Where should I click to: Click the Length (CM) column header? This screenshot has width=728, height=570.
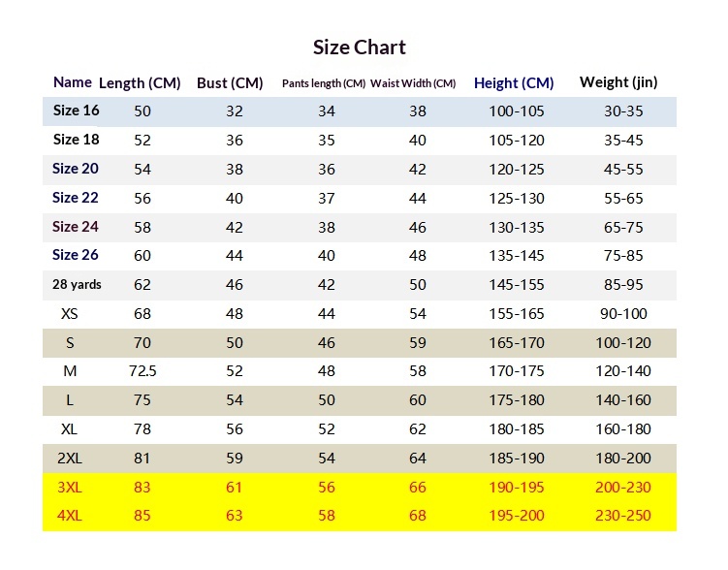(140, 83)
